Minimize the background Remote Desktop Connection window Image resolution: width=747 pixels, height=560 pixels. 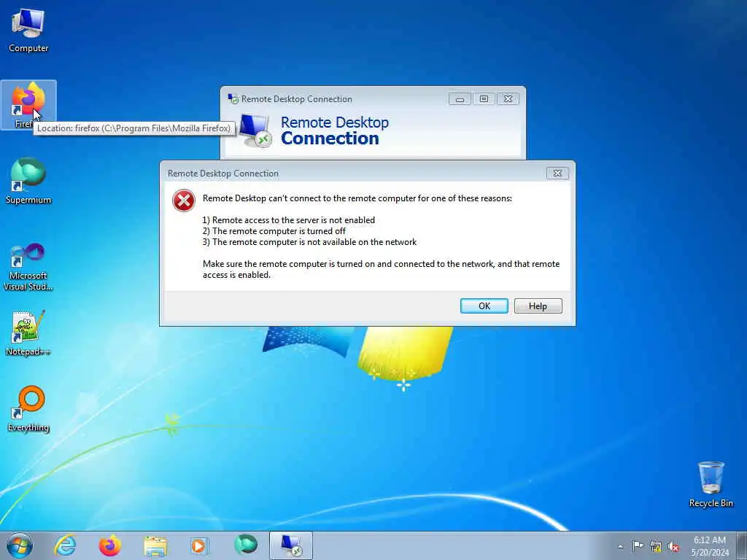click(460, 99)
